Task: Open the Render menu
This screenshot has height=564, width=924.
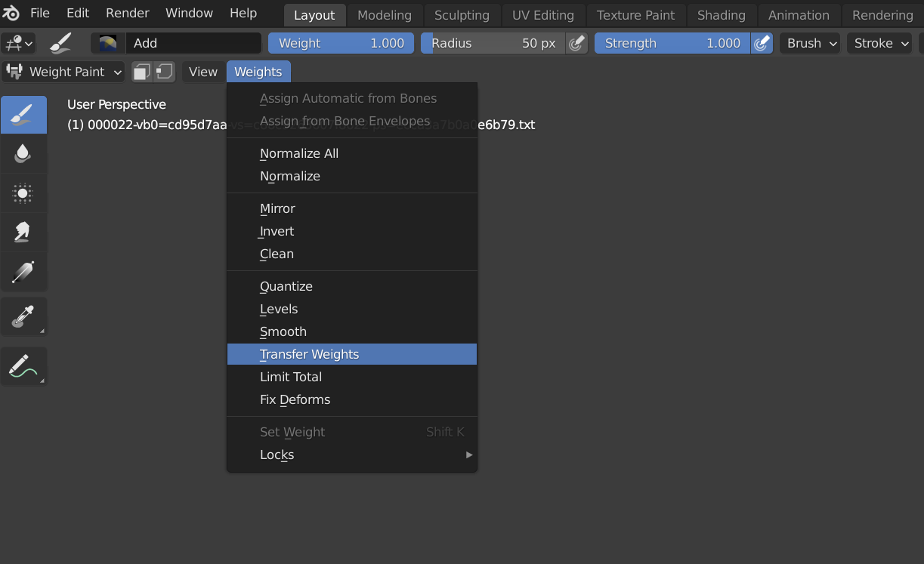Action: tap(128, 13)
